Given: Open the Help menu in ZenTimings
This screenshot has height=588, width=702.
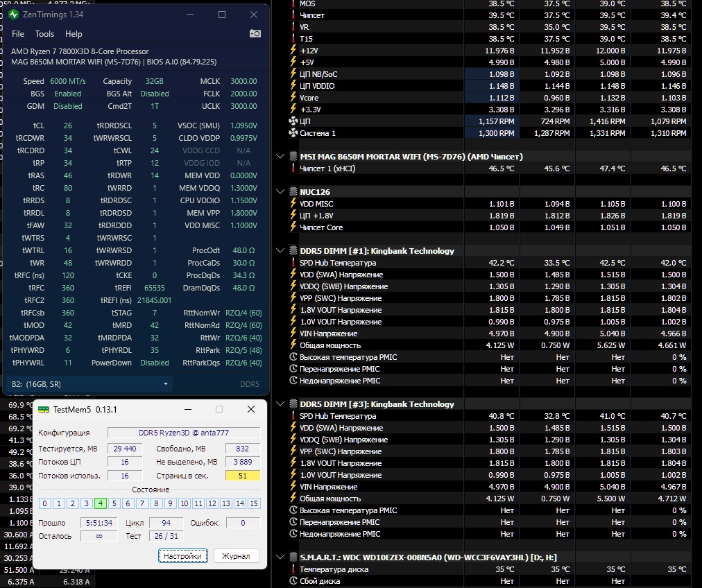Looking at the screenshot, I should coord(74,34).
